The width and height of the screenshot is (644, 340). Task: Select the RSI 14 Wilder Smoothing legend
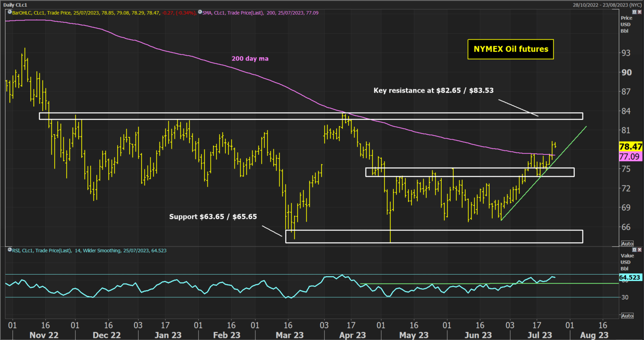[x=88, y=250]
